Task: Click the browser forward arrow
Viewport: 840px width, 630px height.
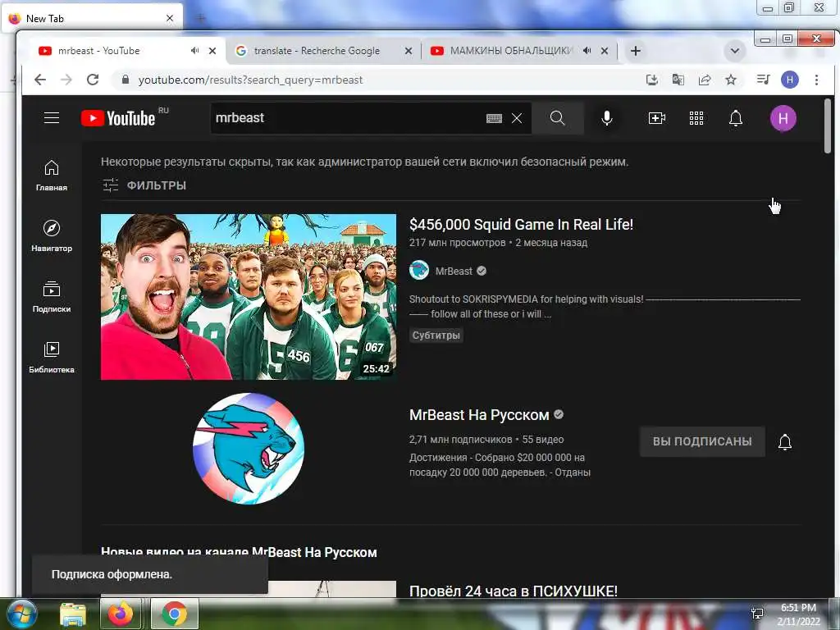Action: [66, 80]
